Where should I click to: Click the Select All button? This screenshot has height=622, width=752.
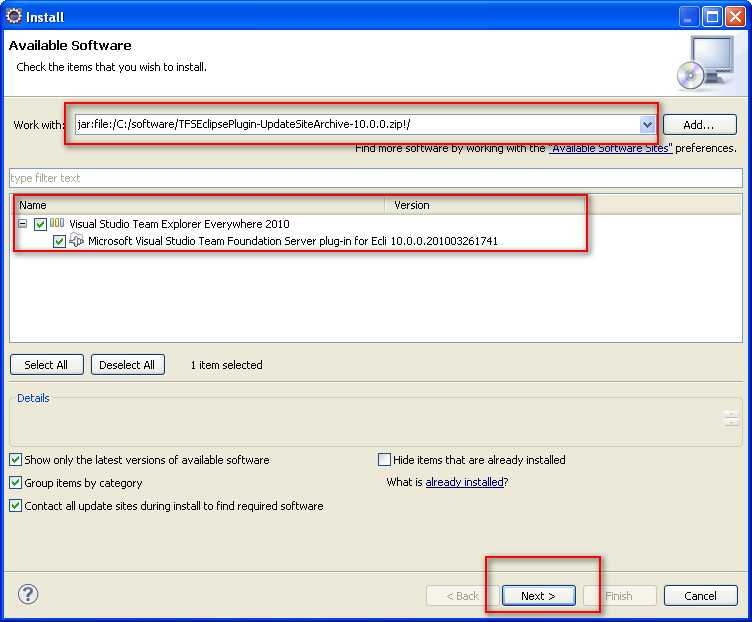point(47,365)
